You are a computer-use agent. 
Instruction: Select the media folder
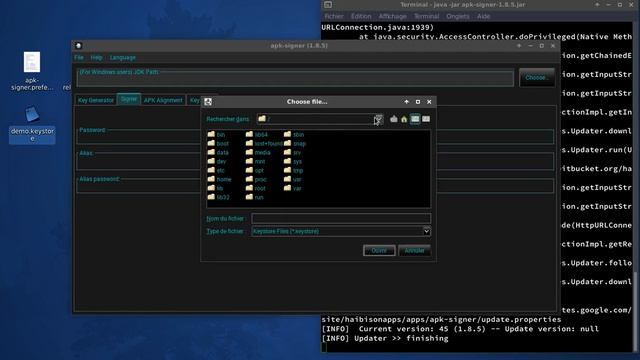258,152
